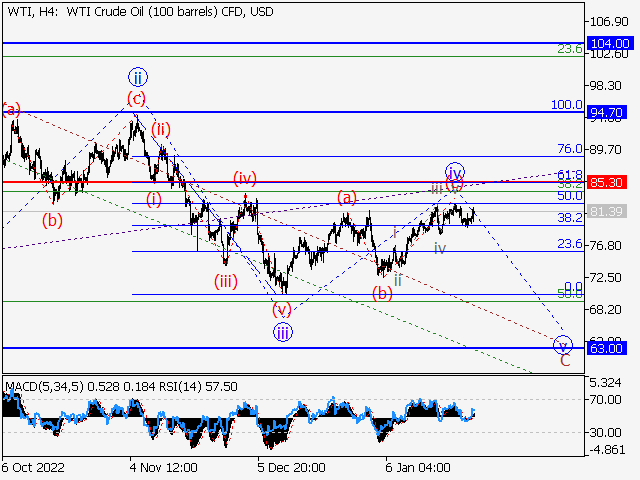Click the 6 Jan 04:00 date label
Image resolution: width=640 pixels, height=480 pixels.
click(418, 467)
